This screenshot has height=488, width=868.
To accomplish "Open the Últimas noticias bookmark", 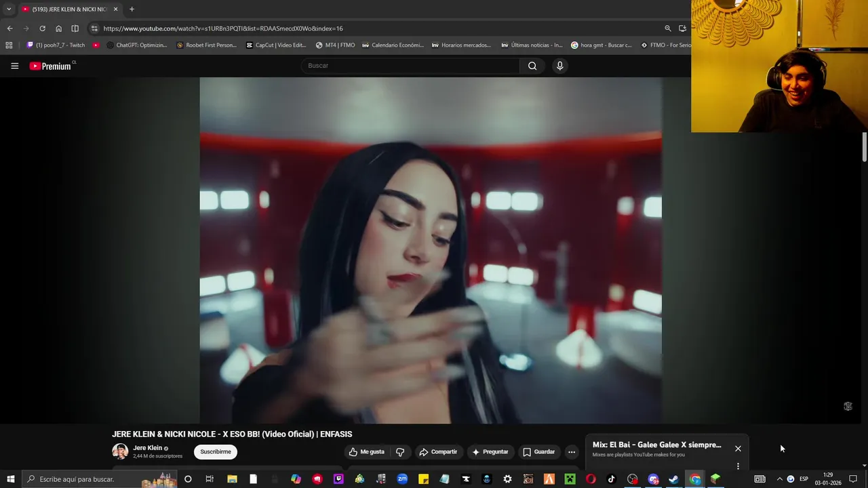I will point(532,45).
